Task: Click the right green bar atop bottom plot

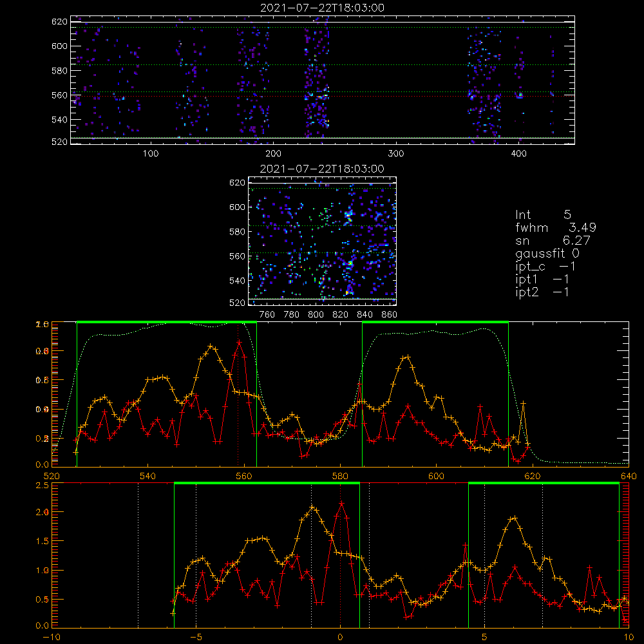Action: click(544, 483)
